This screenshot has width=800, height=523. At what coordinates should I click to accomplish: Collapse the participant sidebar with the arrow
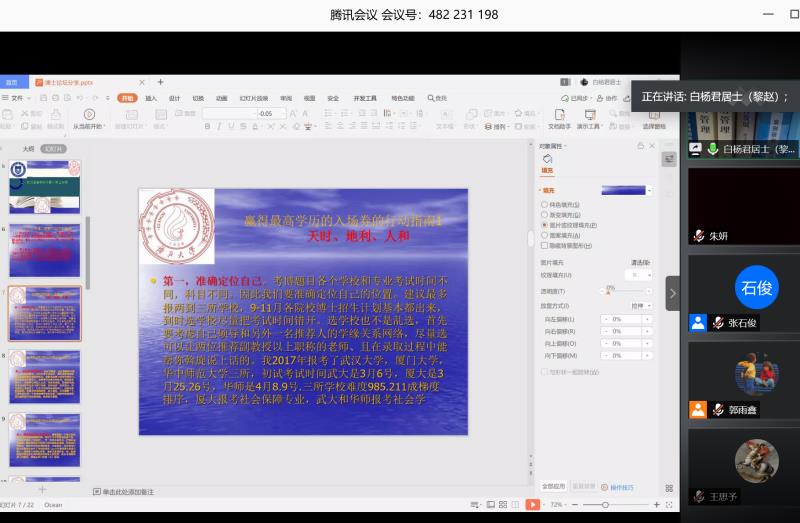[672, 293]
